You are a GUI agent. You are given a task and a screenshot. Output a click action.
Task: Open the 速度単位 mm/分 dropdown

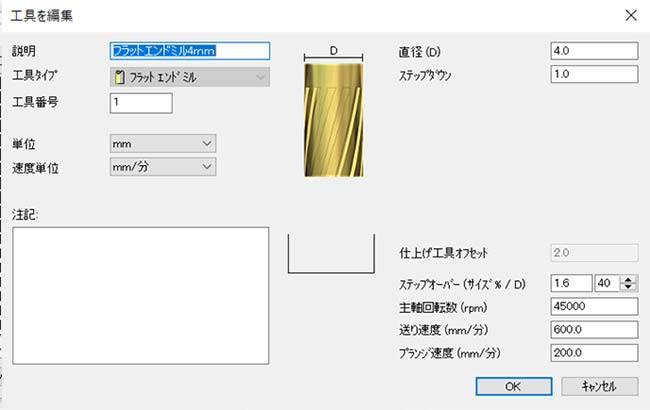coord(163,167)
